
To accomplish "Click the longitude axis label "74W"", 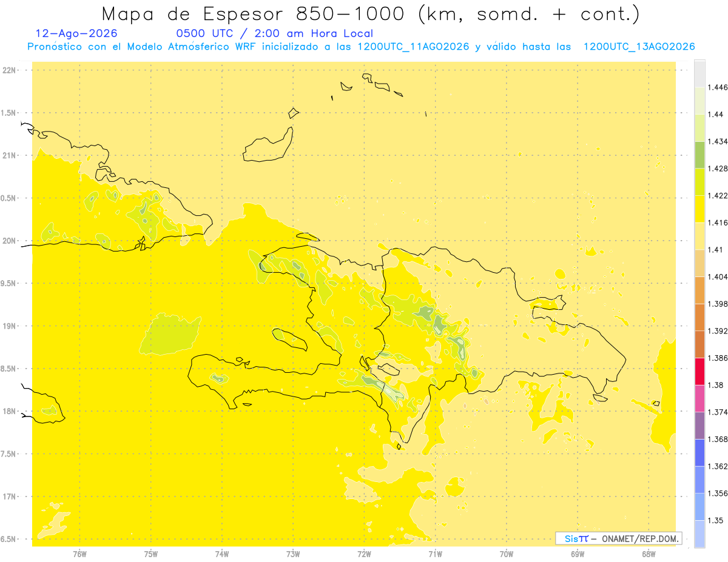I will (x=222, y=554).
